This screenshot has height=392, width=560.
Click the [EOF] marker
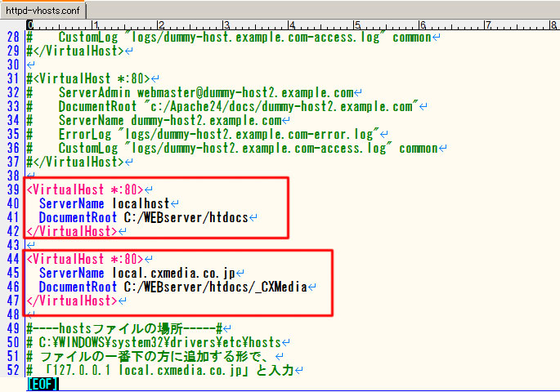coord(43,384)
